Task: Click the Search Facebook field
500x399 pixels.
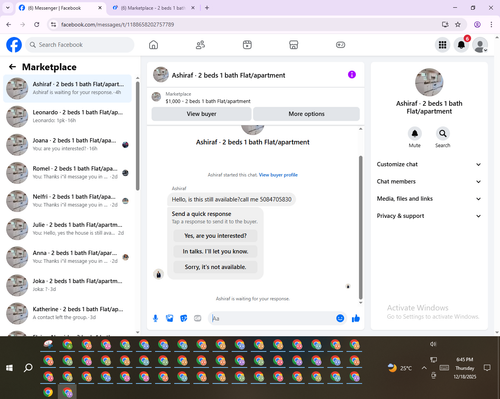Action: pos(80,45)
